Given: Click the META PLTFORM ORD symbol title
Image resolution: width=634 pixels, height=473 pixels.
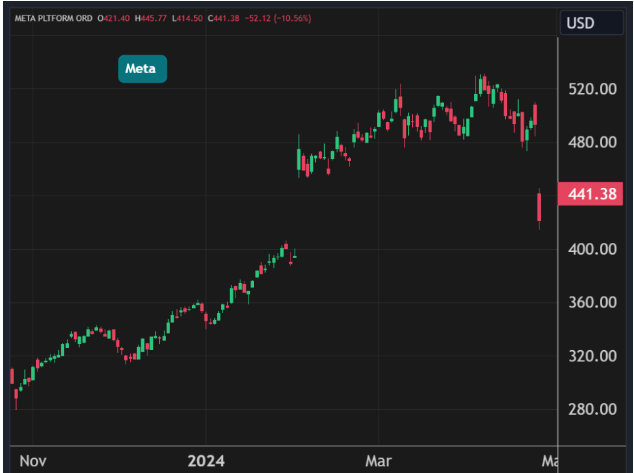Looking at the screenshot, I should (53, 18).
